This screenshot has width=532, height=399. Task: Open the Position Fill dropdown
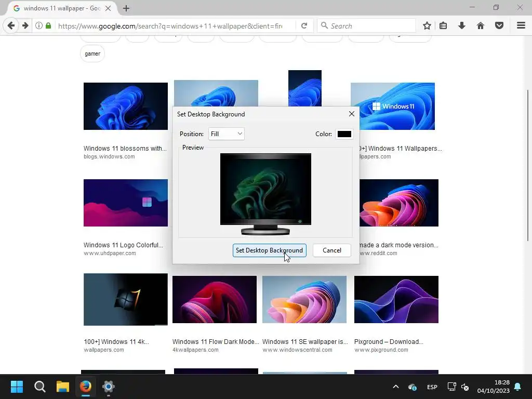227,134
